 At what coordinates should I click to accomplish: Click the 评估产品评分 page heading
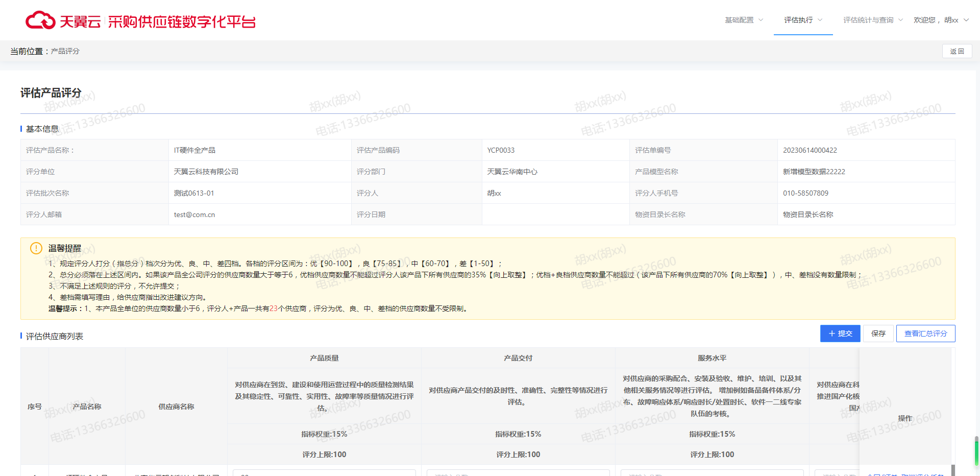(x=51, y=92)
